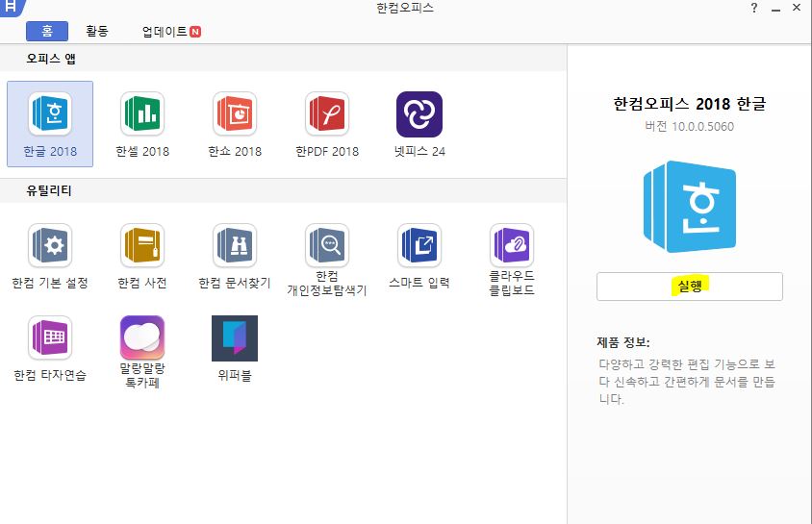812x524 pixels.
Task: Click the product description starting 다양하고 강력한
Action: tap(687, 382)
